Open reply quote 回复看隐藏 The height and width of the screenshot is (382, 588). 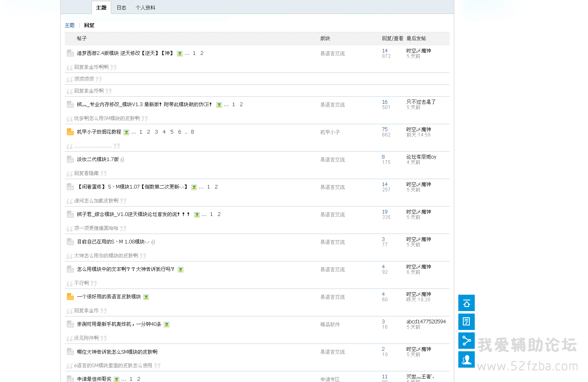86,173
